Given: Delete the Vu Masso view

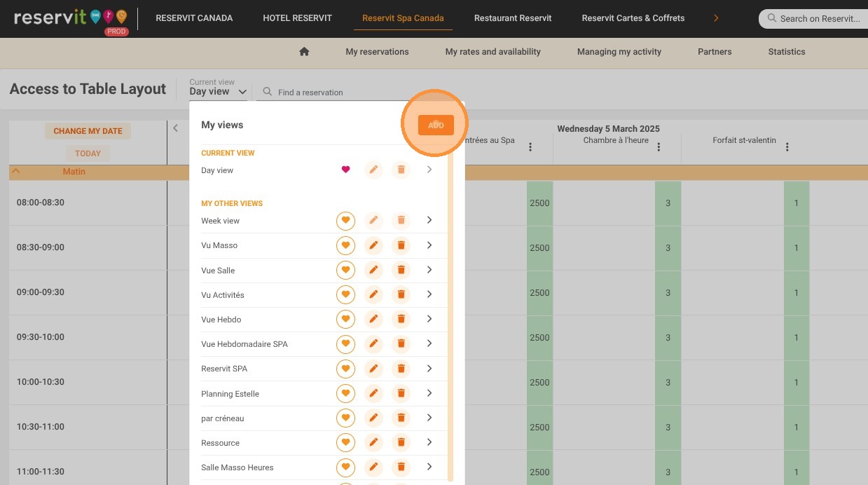Looking at the screenshot, I should click(x=401, y=245).
